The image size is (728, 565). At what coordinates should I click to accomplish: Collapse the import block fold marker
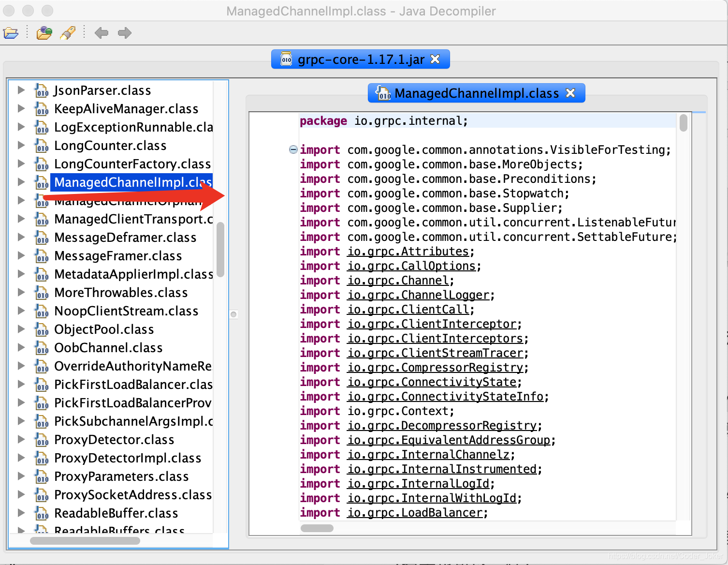click(293, 149)
